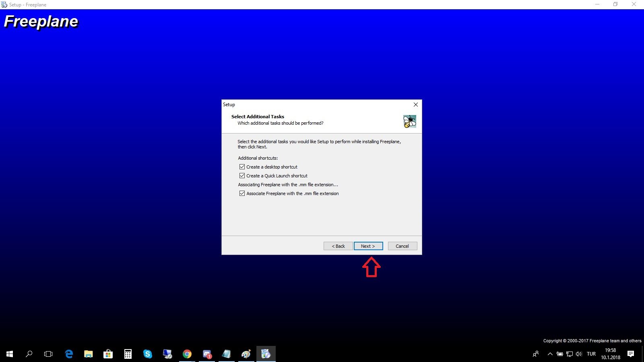Open Task View on the taskbar

click(x=48, y=354)
